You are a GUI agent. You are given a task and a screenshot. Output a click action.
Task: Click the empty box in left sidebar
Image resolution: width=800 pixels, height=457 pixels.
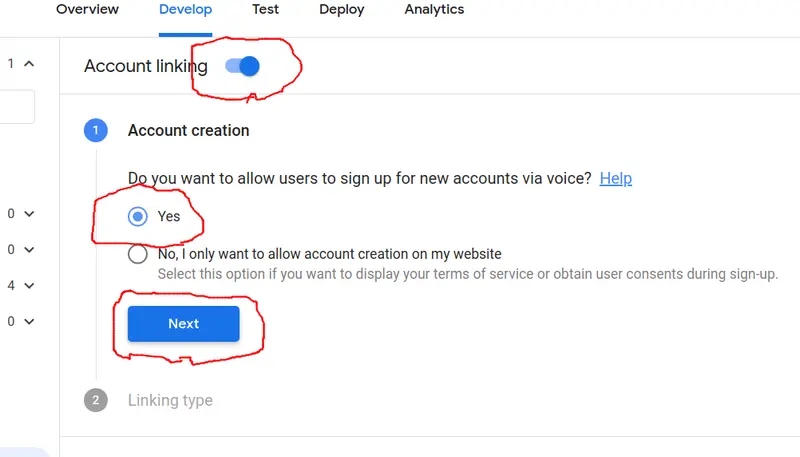click(x=17, y=107)
